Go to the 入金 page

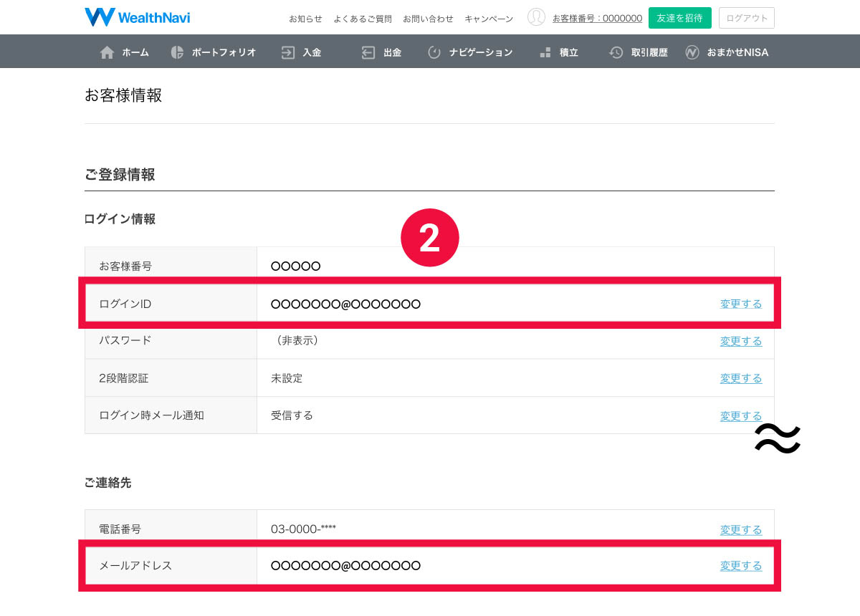coord(312,52)
